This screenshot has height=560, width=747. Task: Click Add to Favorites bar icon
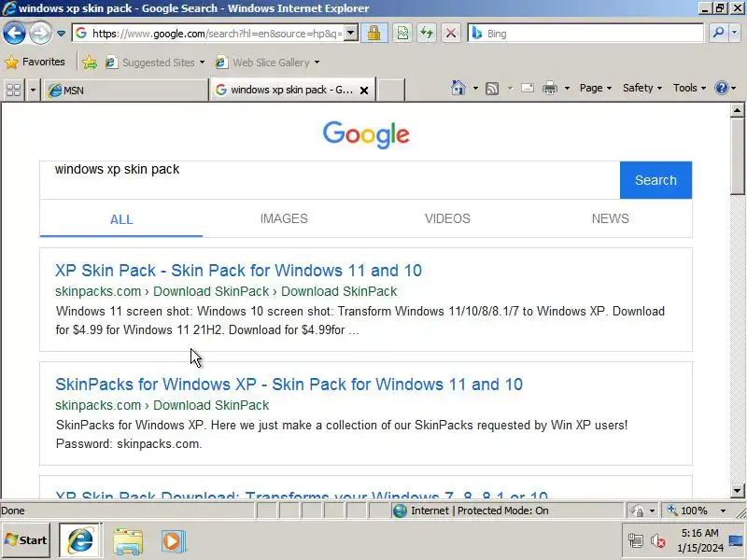pyautogui.click(x=90, y=63)
